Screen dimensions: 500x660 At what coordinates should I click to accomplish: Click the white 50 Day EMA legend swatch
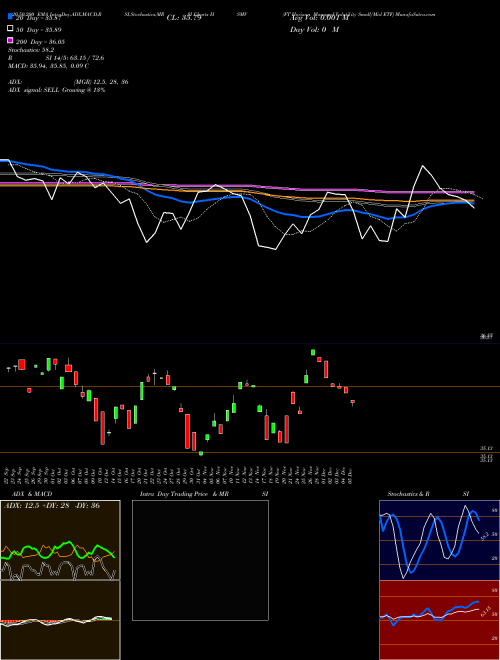(10, 29)
